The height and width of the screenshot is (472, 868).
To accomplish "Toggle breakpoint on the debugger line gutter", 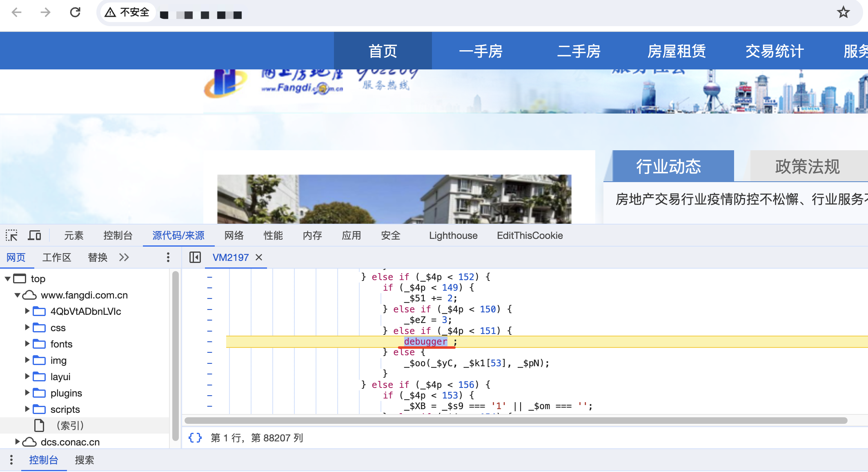I will 209,342.
